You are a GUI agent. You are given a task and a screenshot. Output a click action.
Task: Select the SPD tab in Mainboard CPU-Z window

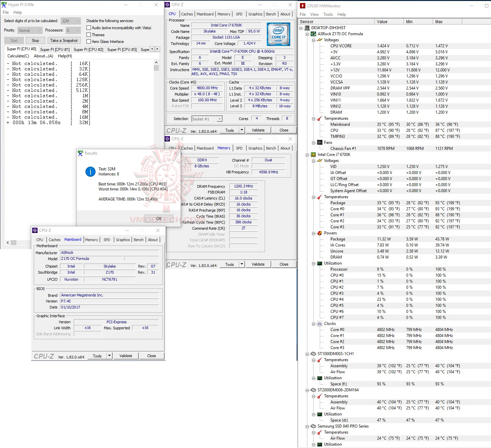click(x=107, y=240)
